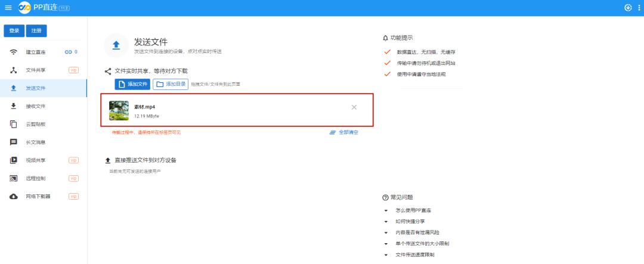The image size is (644, 264).
Task: Click the VIP badge next to 视频共享
Action: coord(73,160)
